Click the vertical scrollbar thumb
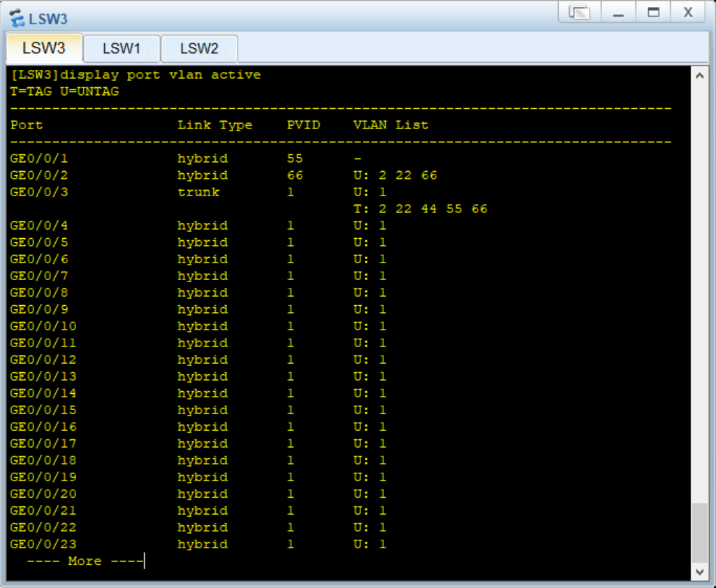The image size is (716, 588). pyautogui.click(x=699, y=533)
